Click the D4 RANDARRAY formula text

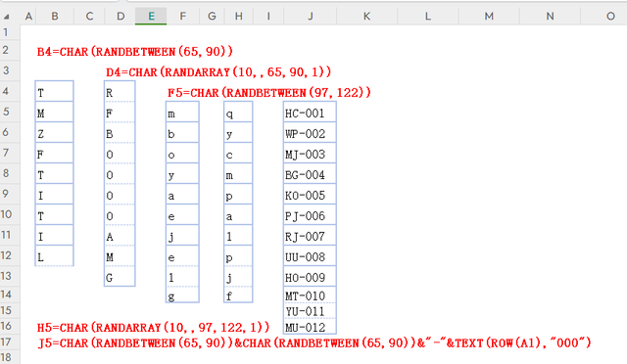click(x=218, y=72)
